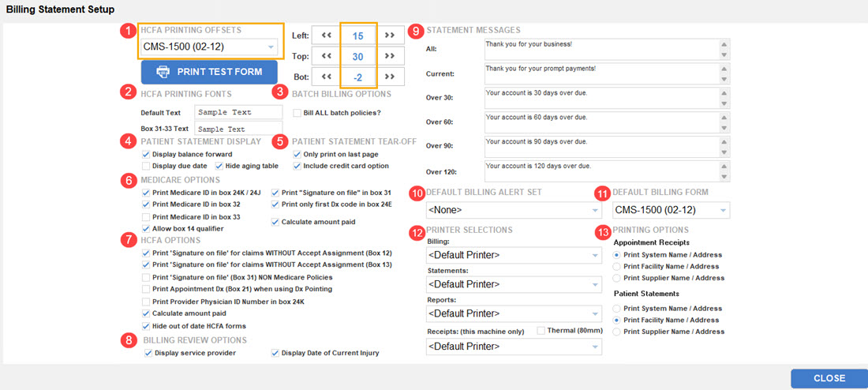This screenshot has height=390, width=868.
Task: Click the Left offset decrease arrows
Action: [326, 36]
